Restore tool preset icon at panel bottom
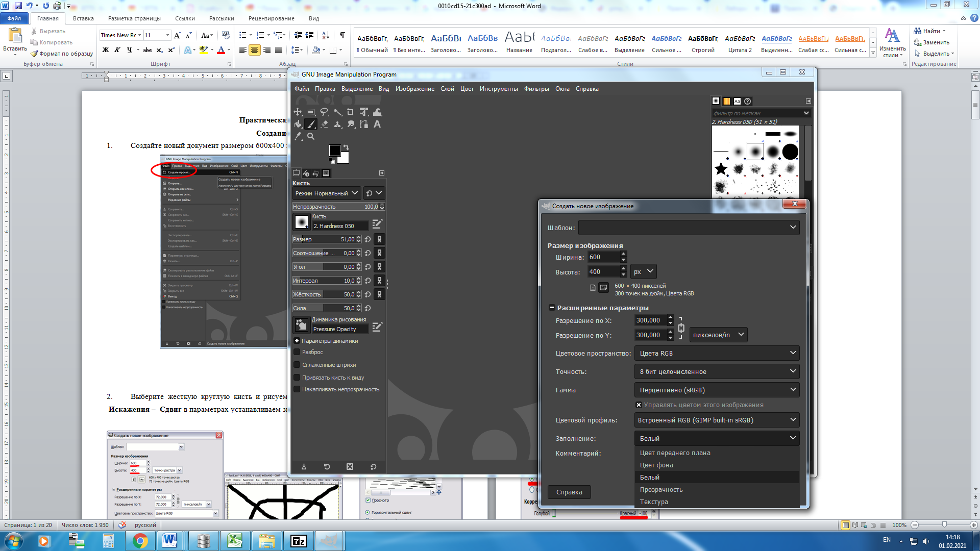Screen dimensions: 980x551 pos(327,467)
